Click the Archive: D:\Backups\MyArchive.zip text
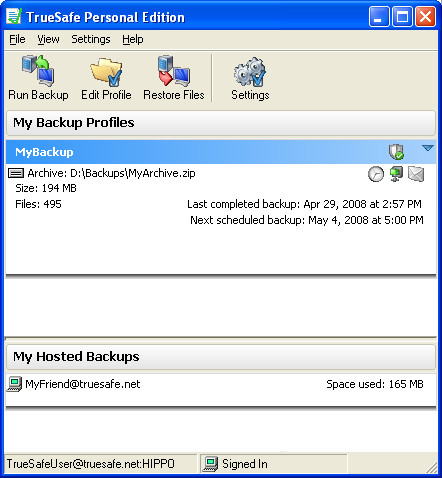The image size is (442, 478). coord(111,173)
